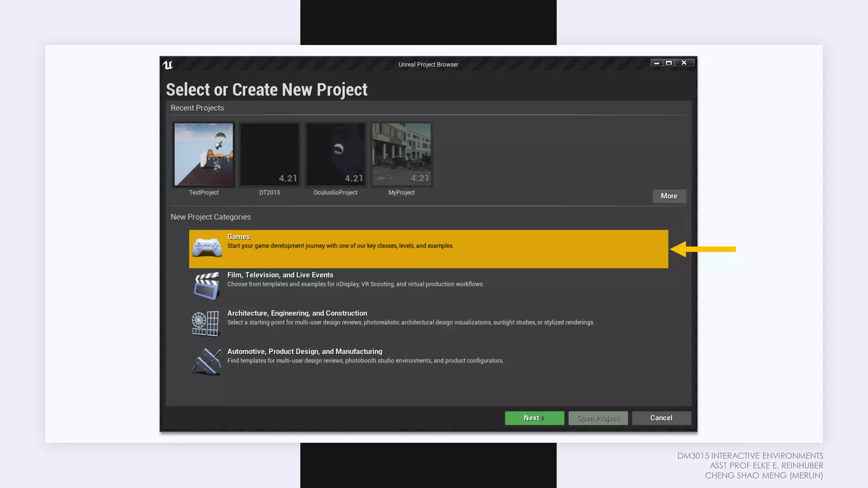Click the nDisplay, VR Scouting description text

[x=355, y=284]
